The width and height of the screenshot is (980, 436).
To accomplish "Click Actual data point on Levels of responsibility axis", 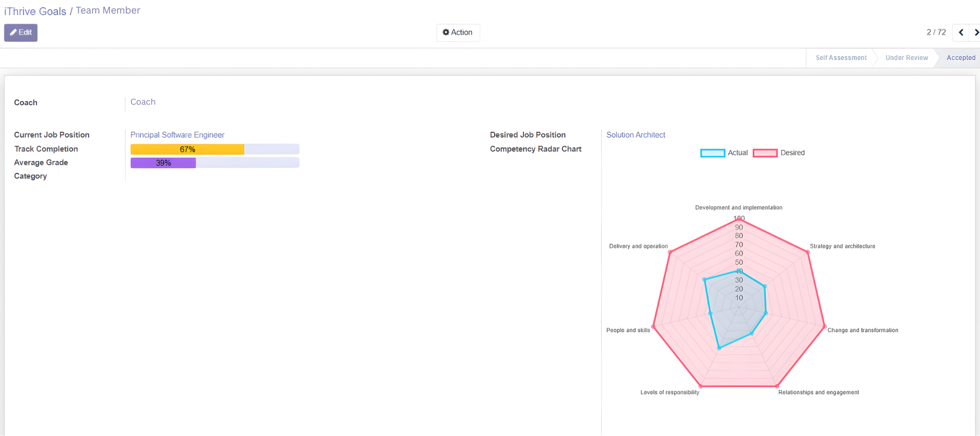I will (x=719, y=348).
